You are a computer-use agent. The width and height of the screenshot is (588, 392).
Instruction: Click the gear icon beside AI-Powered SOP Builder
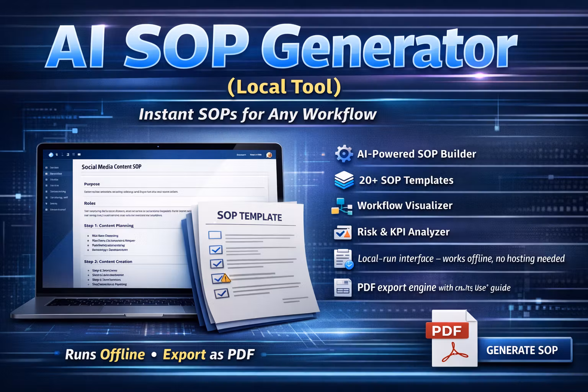tap(343, 154)
